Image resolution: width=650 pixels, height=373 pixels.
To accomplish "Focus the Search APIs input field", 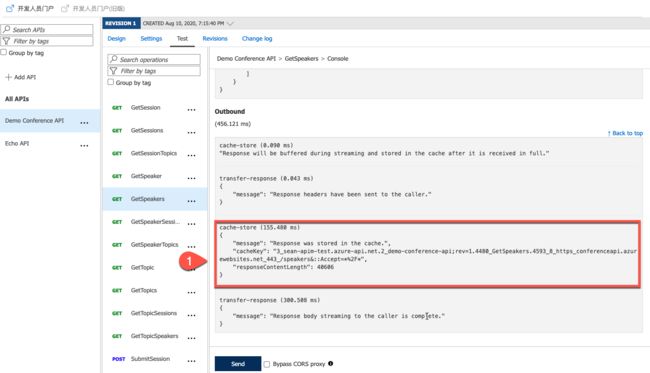I will (x=47, y=29).
